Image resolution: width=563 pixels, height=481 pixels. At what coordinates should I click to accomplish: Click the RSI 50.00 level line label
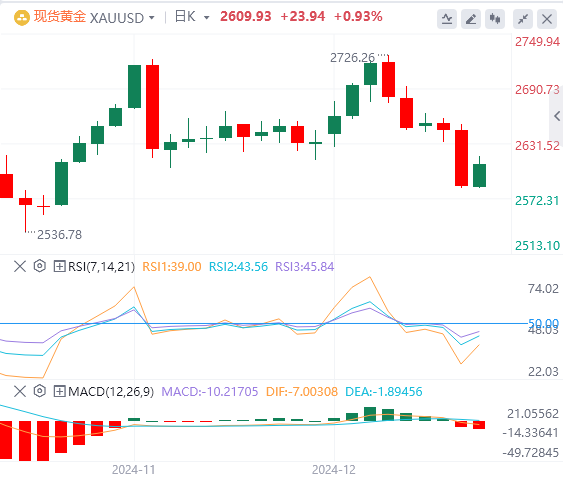(543, 323)
